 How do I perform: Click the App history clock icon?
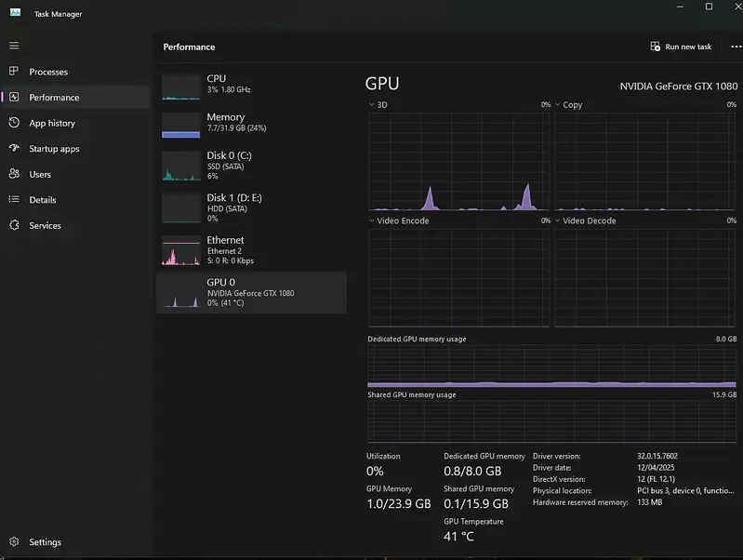14,123
